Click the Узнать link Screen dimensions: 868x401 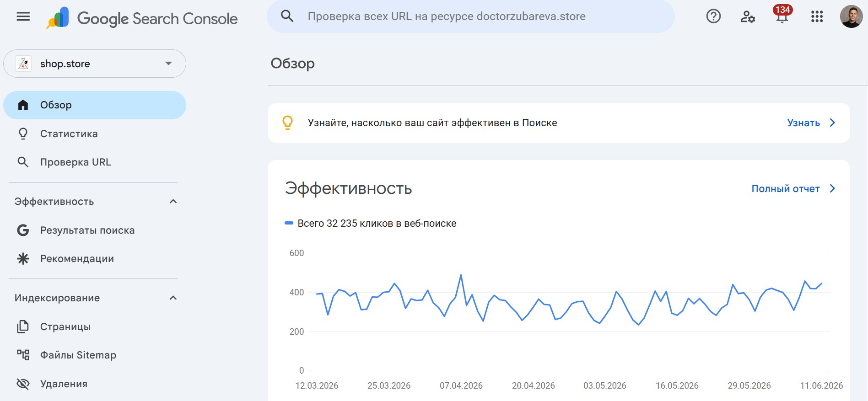803,123
